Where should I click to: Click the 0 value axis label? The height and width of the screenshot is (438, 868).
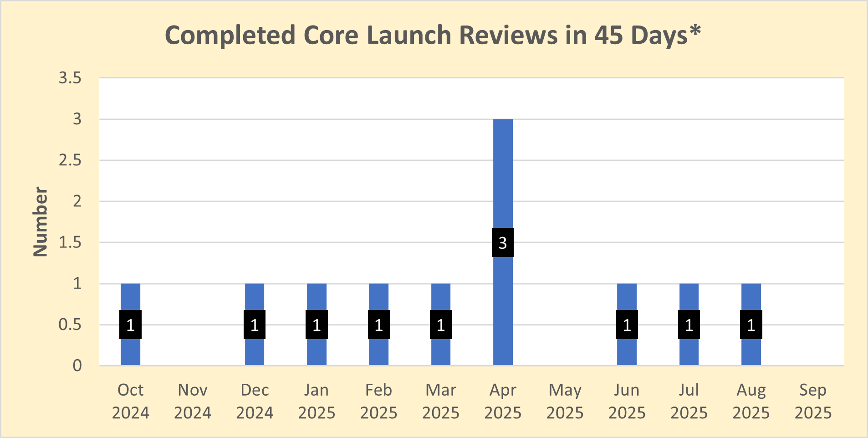pos(77,365)
